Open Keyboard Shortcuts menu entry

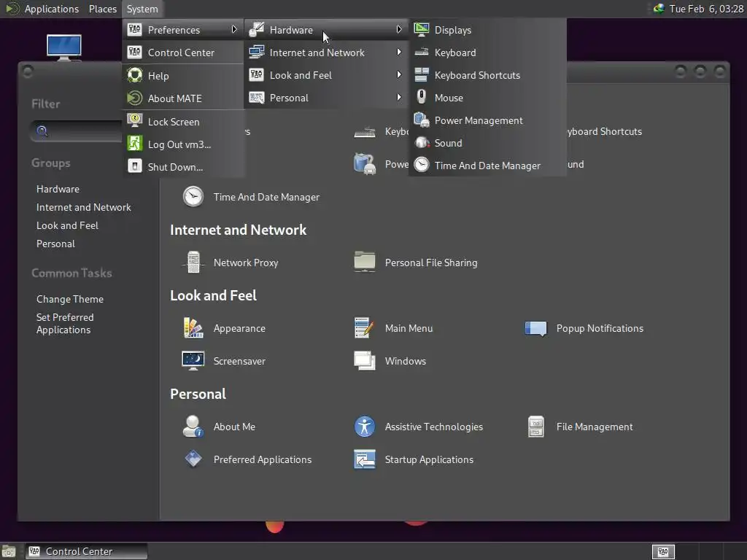[x=487, y=75]
